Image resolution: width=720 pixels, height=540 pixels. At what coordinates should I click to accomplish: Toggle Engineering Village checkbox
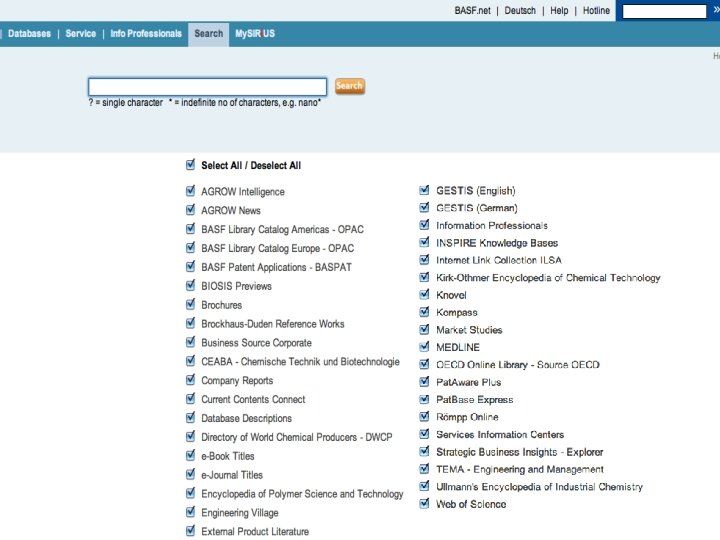[191, 512]
